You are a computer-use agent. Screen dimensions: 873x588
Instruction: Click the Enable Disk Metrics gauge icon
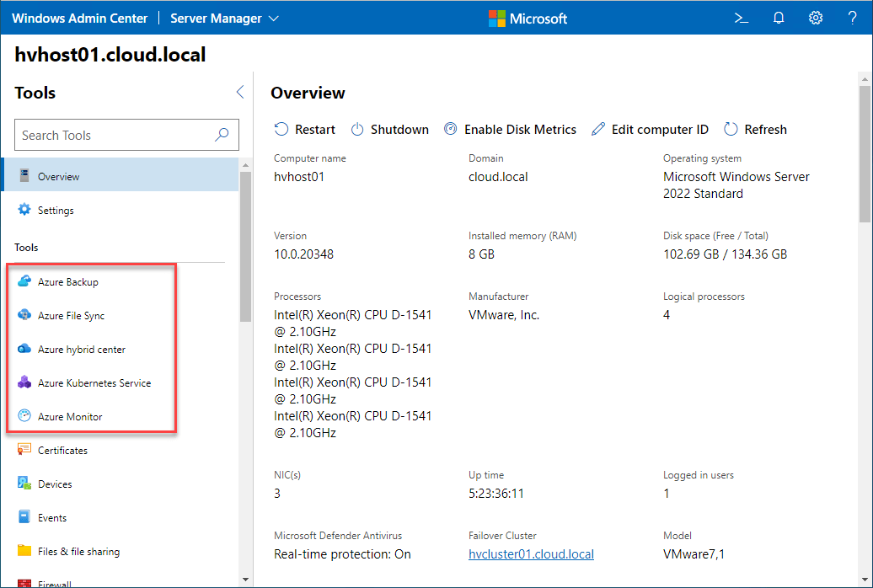click(451, 129)
